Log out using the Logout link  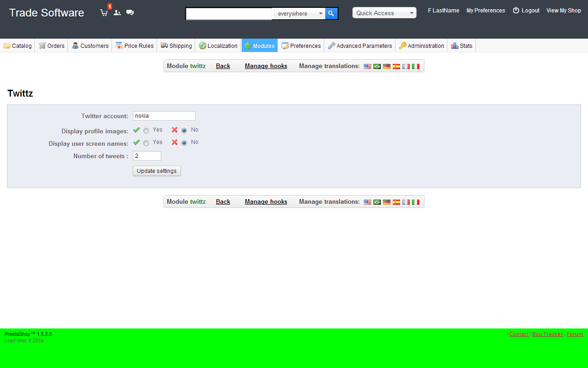[526, 11]
